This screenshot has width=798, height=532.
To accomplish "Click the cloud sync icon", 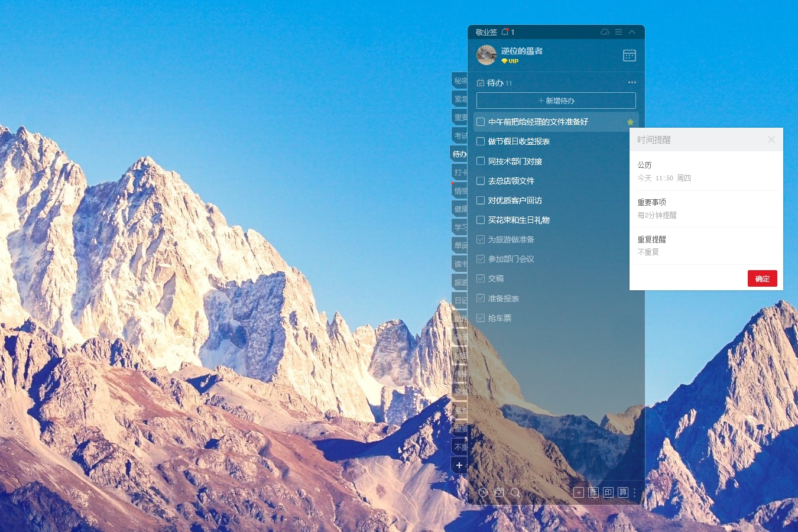I will click(605, 32).
